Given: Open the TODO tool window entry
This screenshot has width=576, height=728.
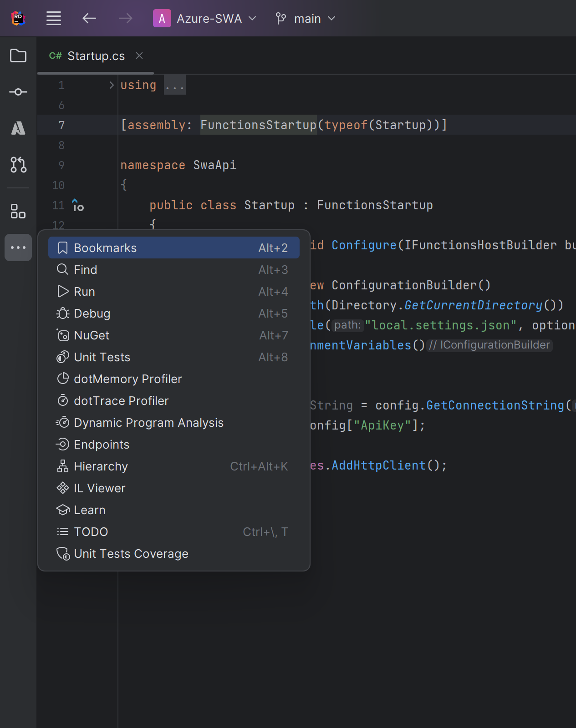Looking at the screenshot, I should [x=174, y=531].
